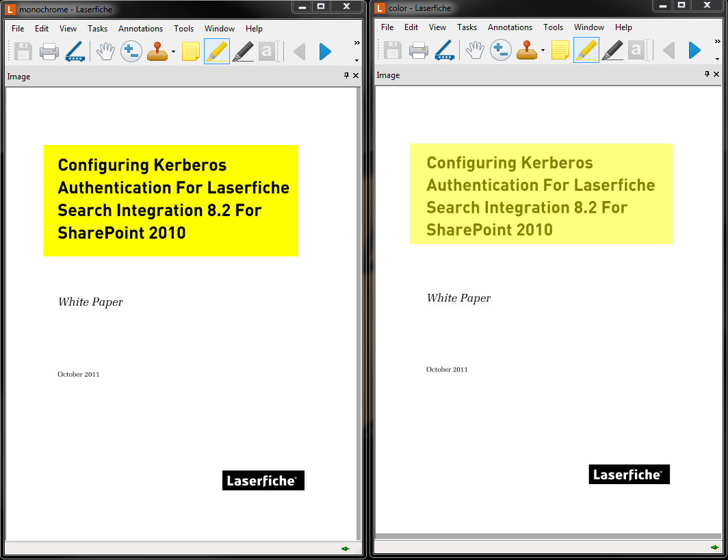This screenshot has height=560, width=728.
Task: Open Stamp dropdown arrow in monochrome window
Action: coord(173,52)
